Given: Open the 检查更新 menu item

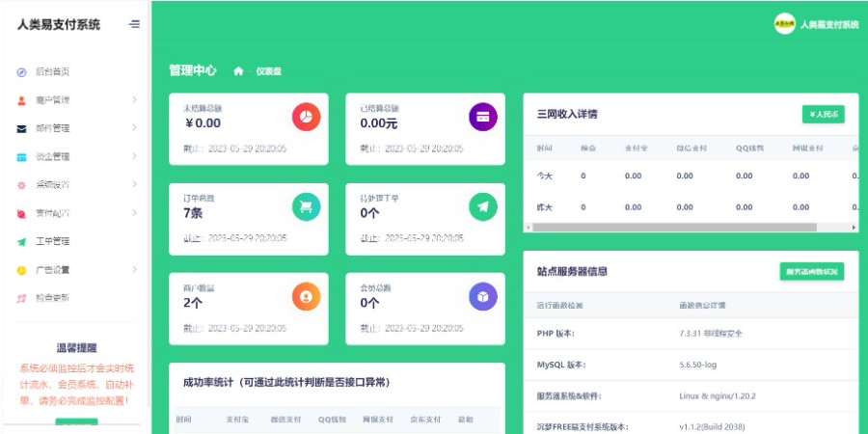Looking at the screenshot, I should coord(53,298).
